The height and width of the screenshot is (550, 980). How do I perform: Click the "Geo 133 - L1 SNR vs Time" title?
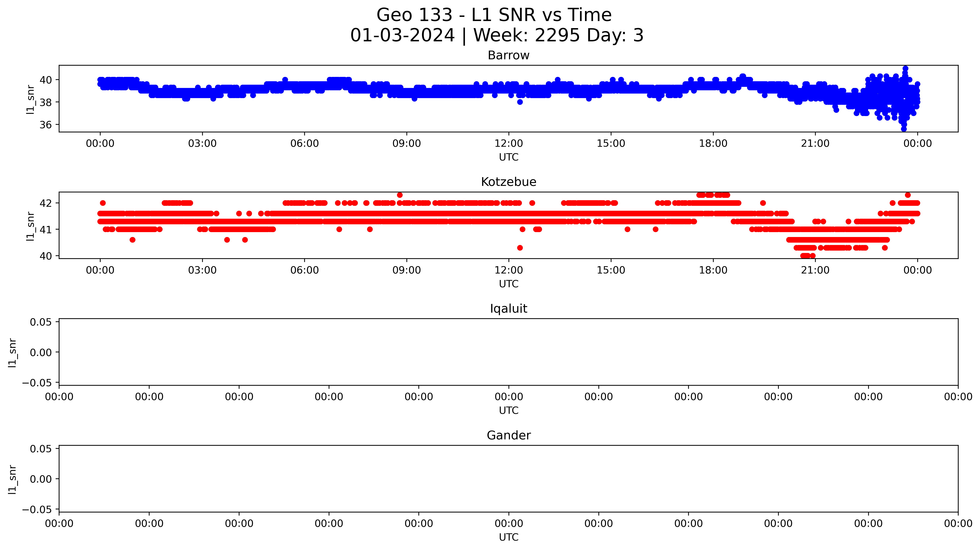pyautogui.click(x=494, y=15)
